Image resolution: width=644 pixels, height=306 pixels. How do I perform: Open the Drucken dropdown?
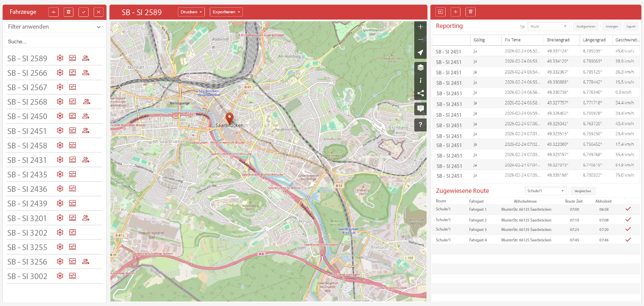point(191,12)
